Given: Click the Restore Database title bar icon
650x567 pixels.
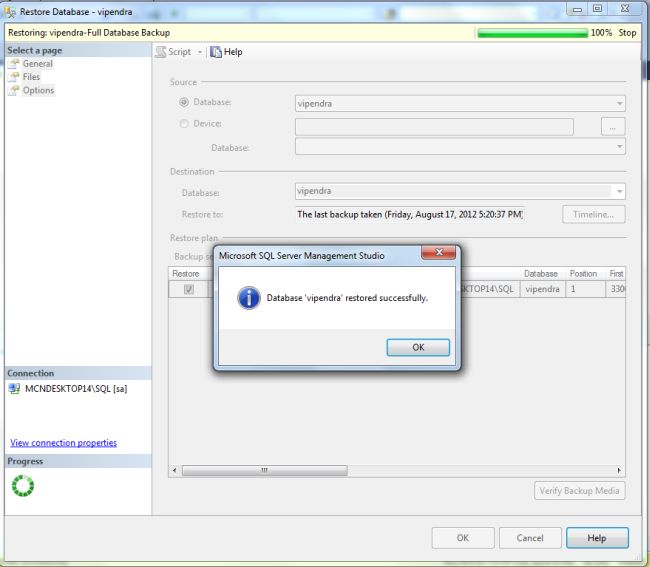Looking at the screenshot, I should pos(10,12).
